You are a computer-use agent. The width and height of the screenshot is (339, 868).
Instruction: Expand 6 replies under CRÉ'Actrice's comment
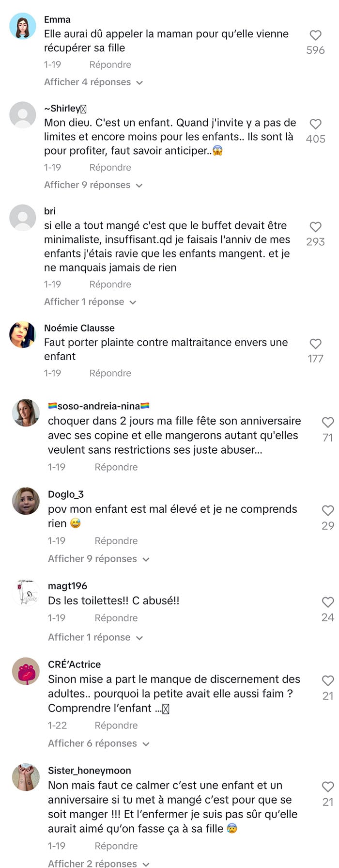99,743
